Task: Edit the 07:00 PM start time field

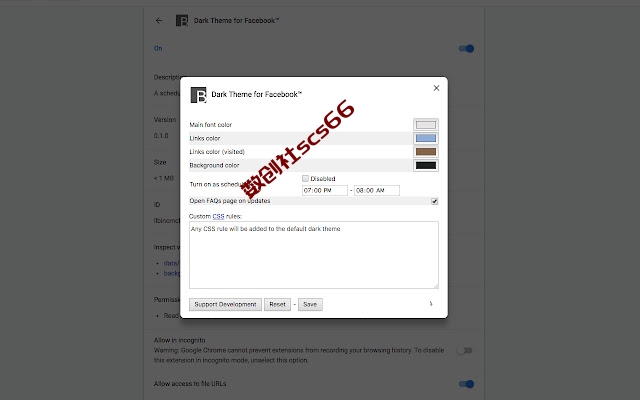Action: 325,190
